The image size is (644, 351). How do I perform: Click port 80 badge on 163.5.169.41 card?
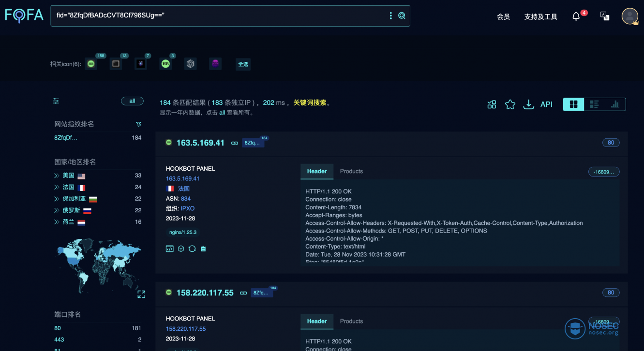coord(611,143)
